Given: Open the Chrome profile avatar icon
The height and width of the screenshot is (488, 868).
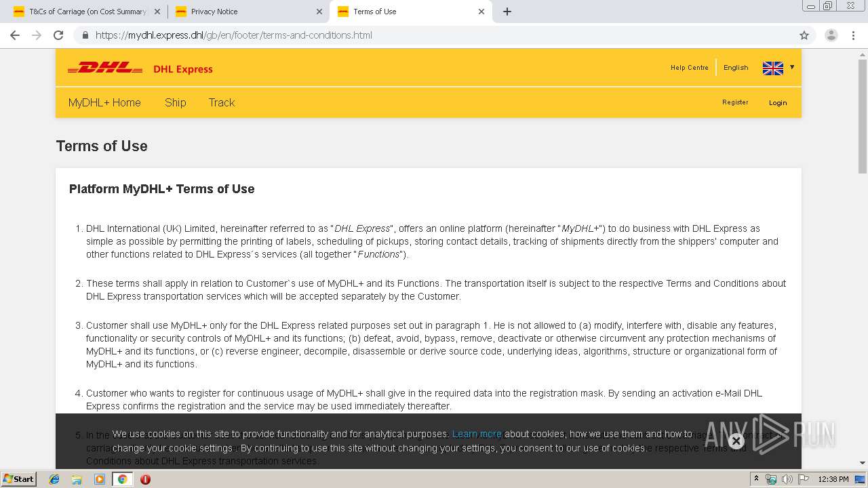Looking at the screenshot, I should pos(831,35).
